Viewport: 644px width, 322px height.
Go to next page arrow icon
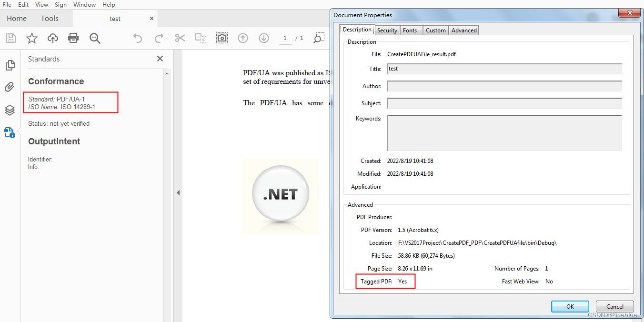[x=264, y=38]
